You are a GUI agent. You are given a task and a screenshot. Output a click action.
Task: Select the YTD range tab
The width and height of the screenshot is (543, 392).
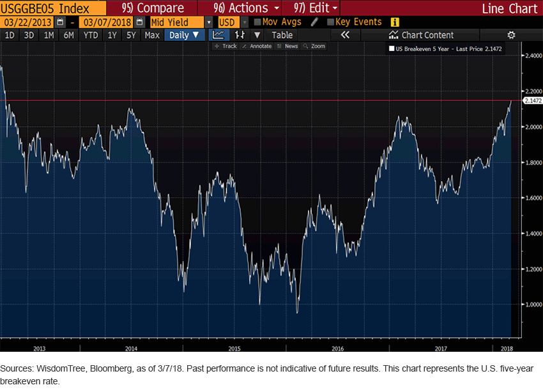coord(91,35)
